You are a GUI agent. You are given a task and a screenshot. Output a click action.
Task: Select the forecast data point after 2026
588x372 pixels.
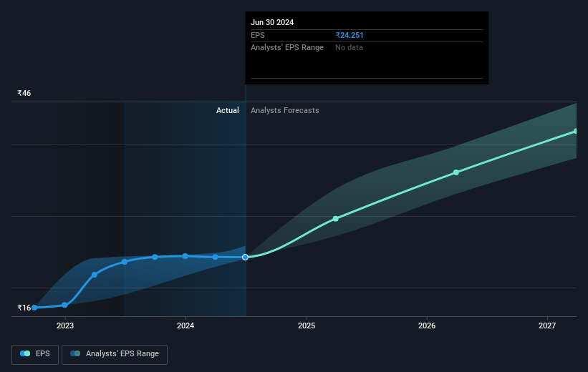click(456, 172)
